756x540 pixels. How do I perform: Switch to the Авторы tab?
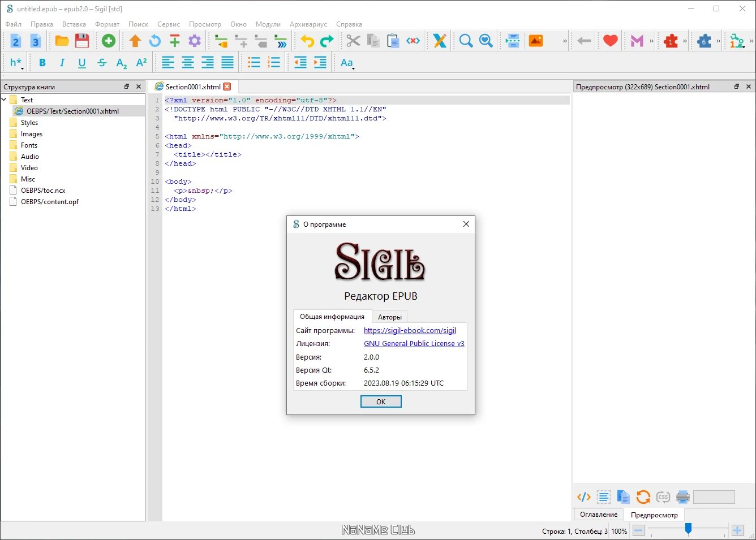[x=390, y=317]
